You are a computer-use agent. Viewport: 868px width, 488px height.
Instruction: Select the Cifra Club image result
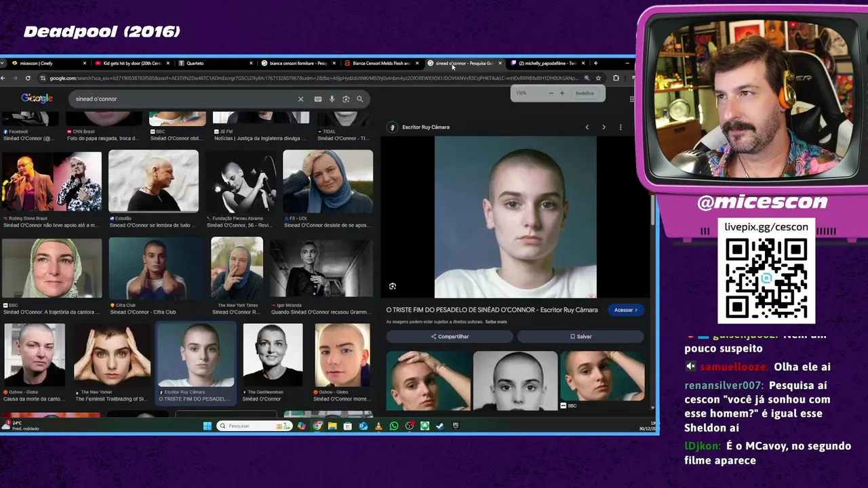[156, 268]
